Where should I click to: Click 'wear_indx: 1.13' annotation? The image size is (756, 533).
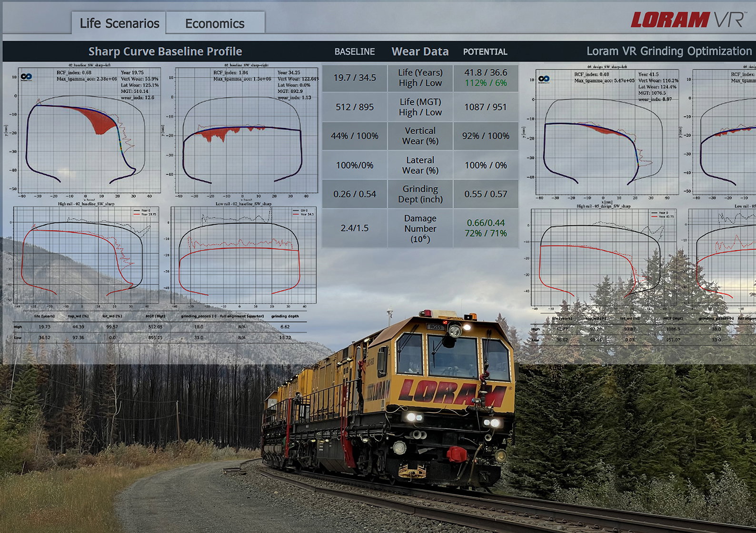pos(294,97)
